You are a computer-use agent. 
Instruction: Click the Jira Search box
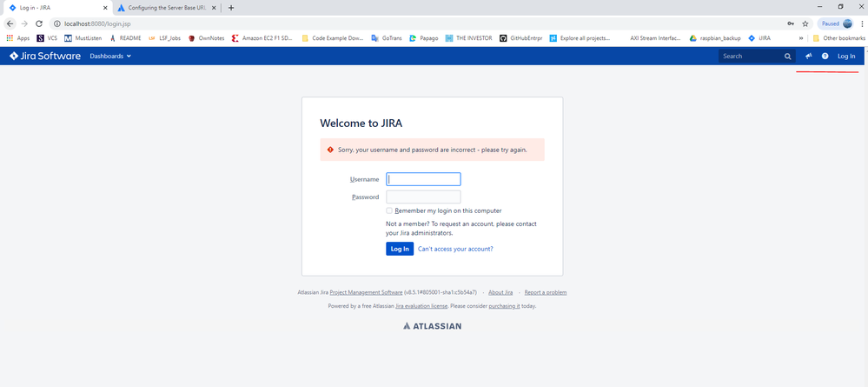[757, 56]
